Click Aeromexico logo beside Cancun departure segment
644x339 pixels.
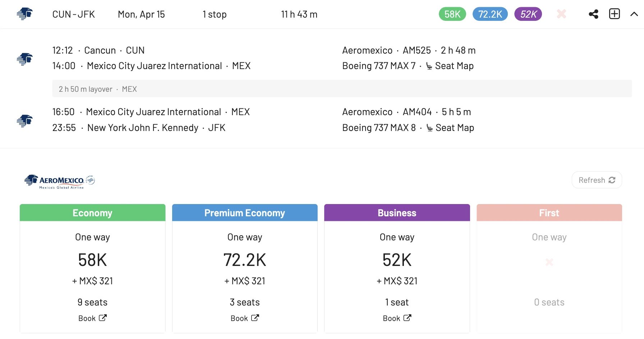(x=25, y=59)
